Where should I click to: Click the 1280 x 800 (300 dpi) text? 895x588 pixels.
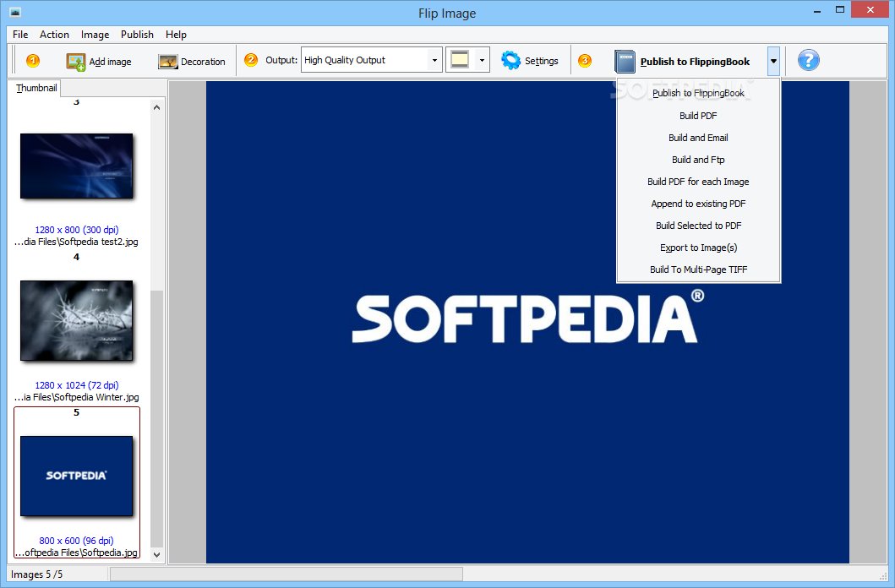[x=77, y=230]
